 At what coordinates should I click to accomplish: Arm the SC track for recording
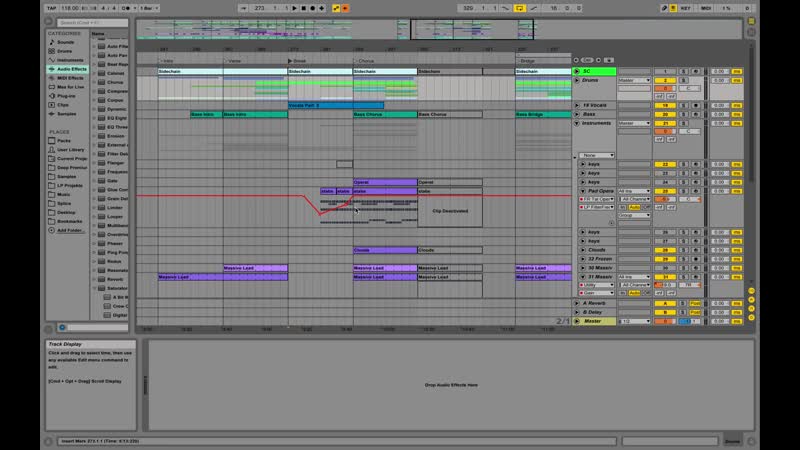[695, 71]
